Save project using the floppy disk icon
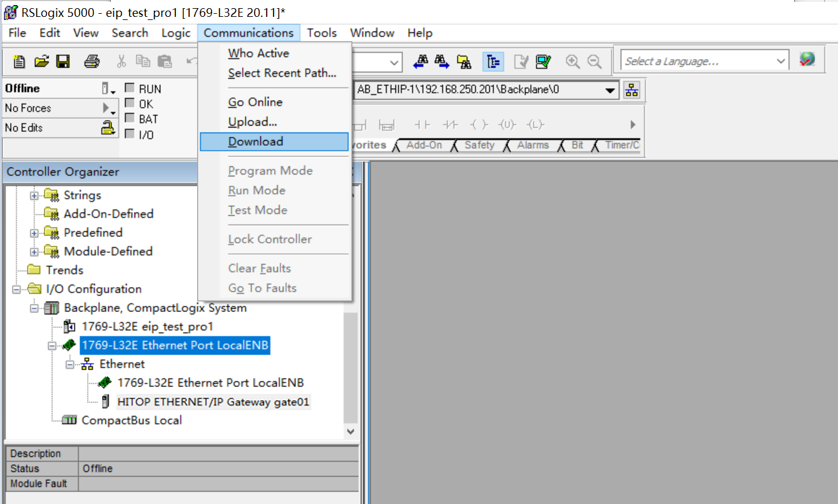Viewport: 838px width, 504px height. pyautogui.click(x=63, y=61)
